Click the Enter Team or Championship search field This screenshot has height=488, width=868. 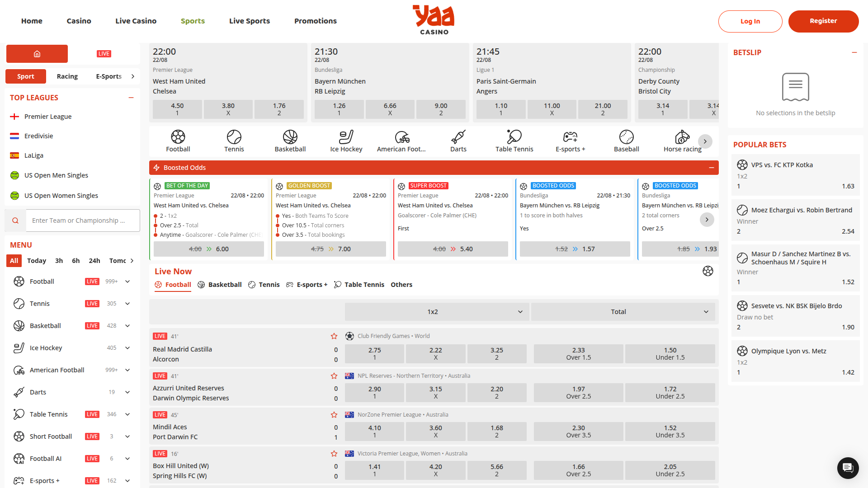(x=83, y=221)
